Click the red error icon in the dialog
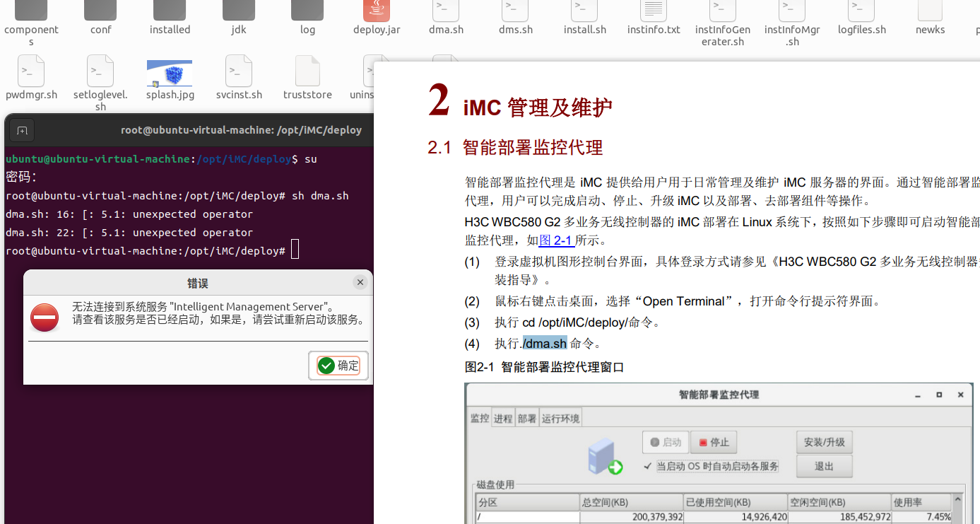Screen dimensions: 980x524 [45, 318]
